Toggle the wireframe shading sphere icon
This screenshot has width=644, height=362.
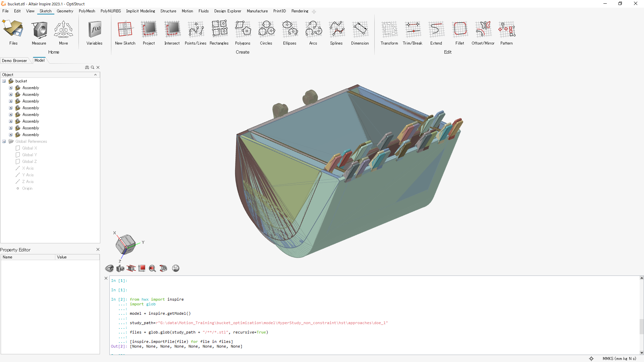(x=175, y=268)
